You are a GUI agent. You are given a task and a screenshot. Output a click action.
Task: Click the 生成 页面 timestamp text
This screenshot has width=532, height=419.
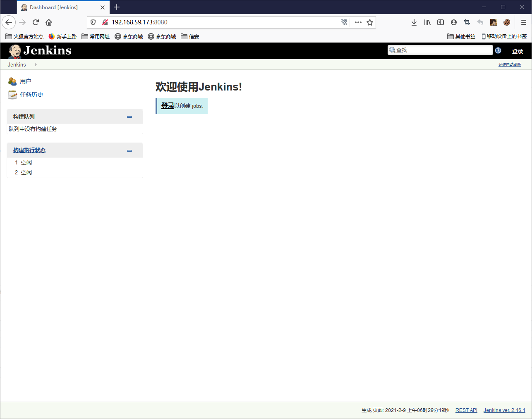[x=405, y=410]
